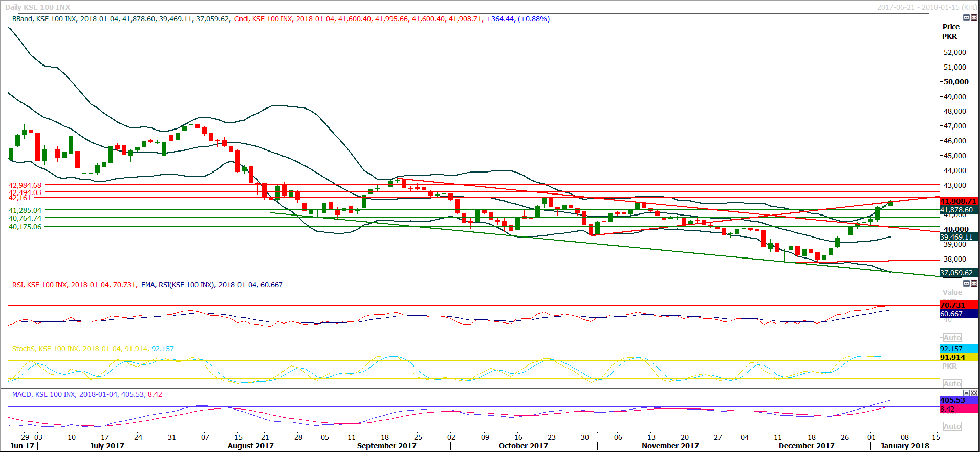Click the September 2017 time axis label
980x452 pixels.
click(x=387, y=446)
